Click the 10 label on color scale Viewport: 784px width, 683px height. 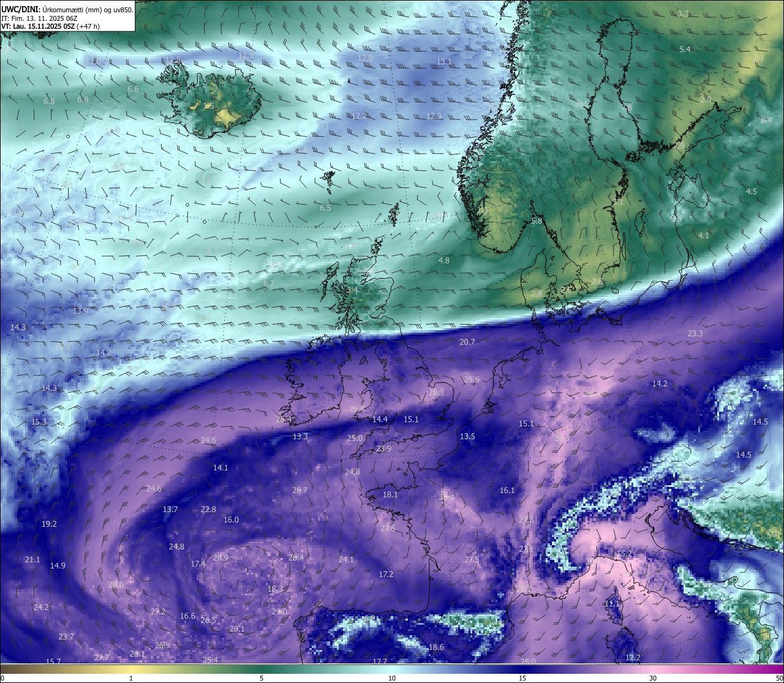pos(392,677)
